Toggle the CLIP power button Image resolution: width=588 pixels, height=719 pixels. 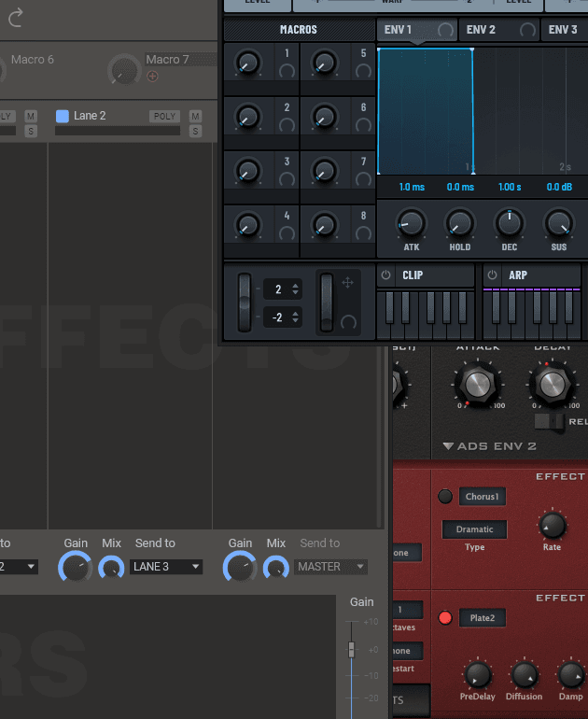click(385, 275)
